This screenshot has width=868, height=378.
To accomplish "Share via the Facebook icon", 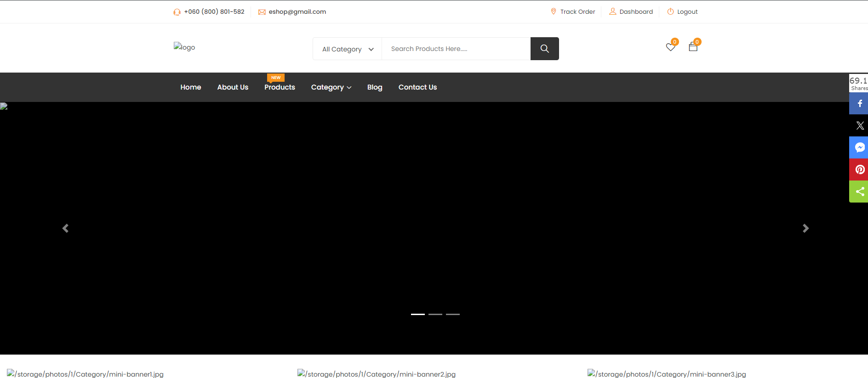I will point(859,104).
